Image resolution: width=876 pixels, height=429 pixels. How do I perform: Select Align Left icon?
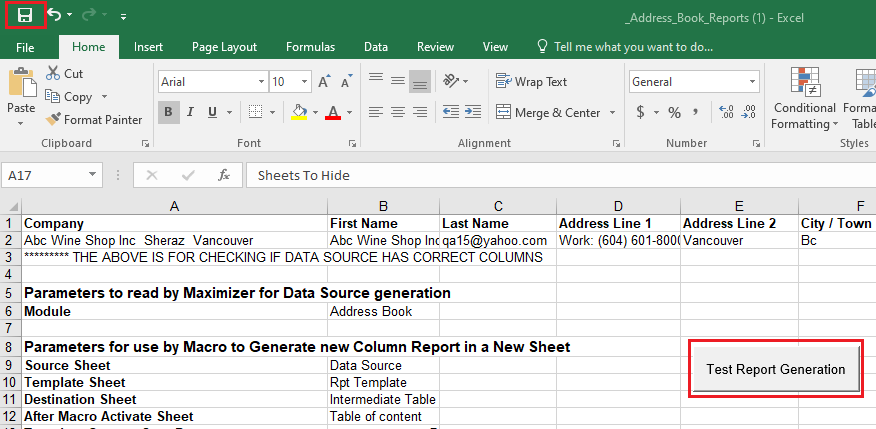click(376, 112)
